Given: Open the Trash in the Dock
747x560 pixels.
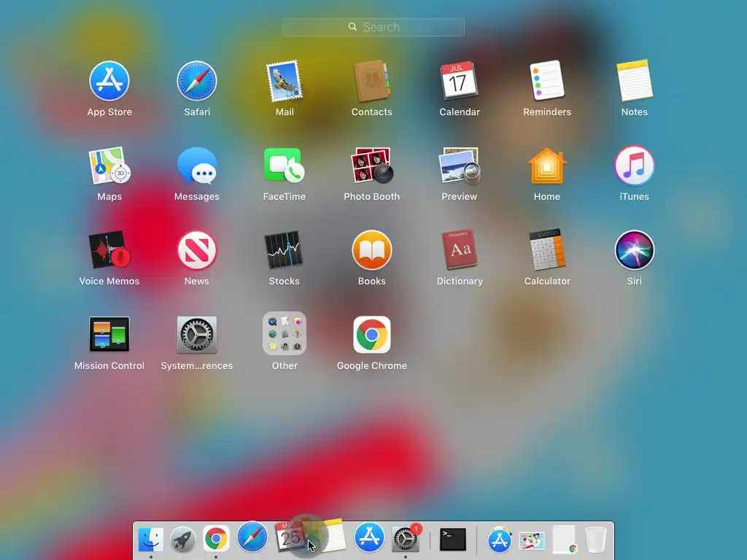Looking at the screenshot, I should 595,540.
